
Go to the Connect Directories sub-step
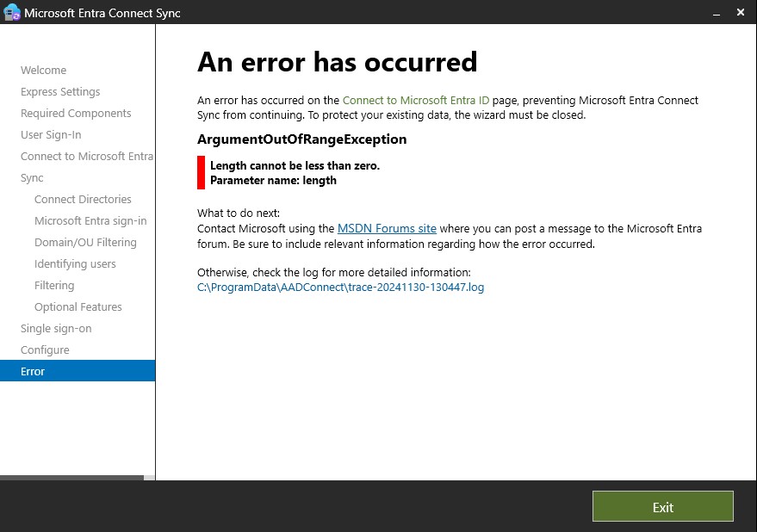click(x=83, y=200)
